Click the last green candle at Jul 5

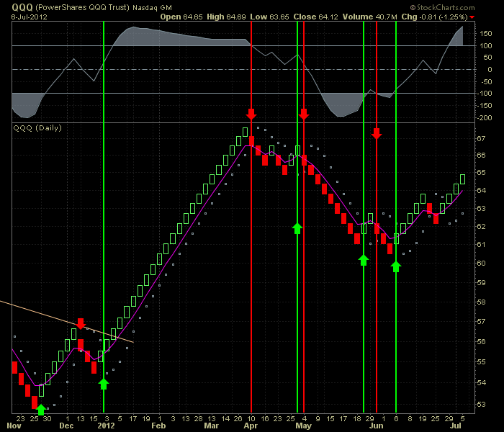462,179
